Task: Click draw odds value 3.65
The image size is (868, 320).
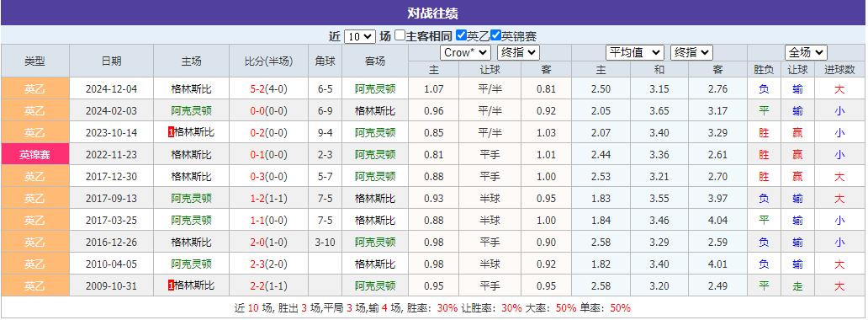Action: pyautogui.click(x=659, y=111)
